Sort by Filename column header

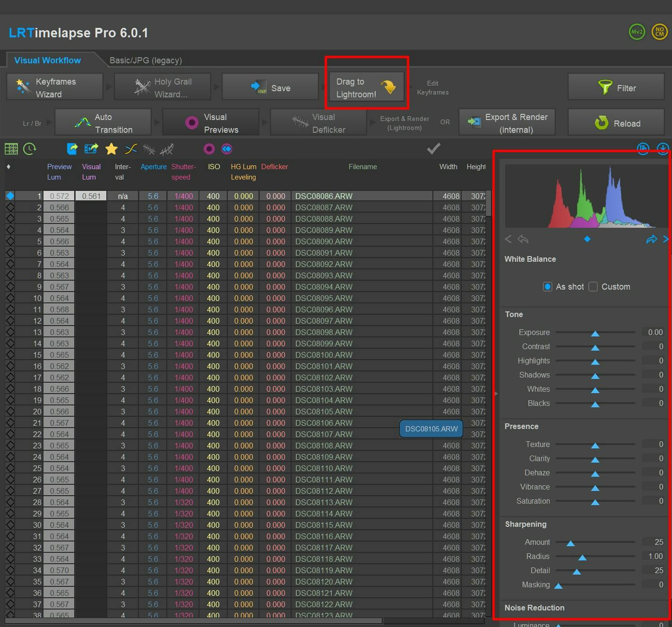pyautogui.click(x=362, y=167)
